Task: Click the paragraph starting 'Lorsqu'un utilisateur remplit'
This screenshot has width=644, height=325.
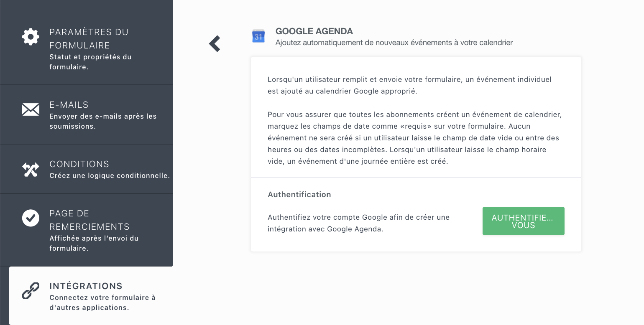Action: [409, 85]
